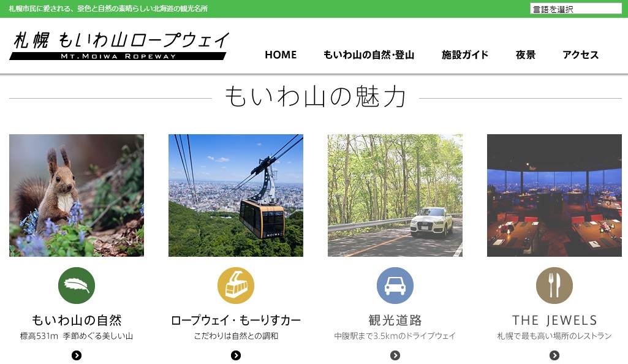628x364 pixels.
Task: Click the 札幌もいわ山ロープウェイ logo
Action: pyautogui.click(x=119, y=45)
